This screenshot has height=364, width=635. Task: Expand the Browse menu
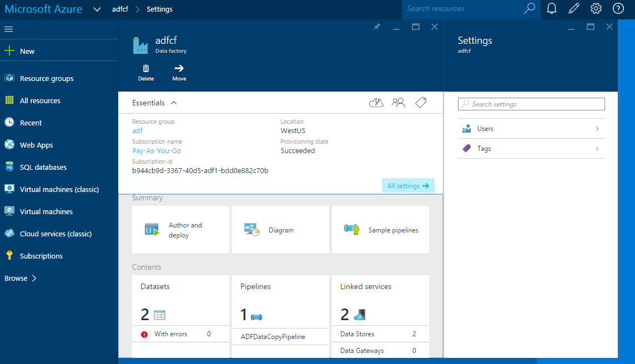20,278
